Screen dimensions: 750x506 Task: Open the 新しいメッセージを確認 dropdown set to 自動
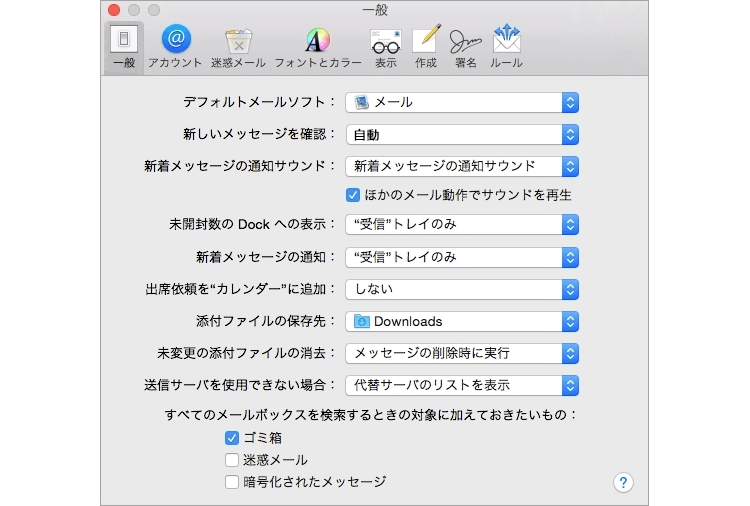(462, 134)
